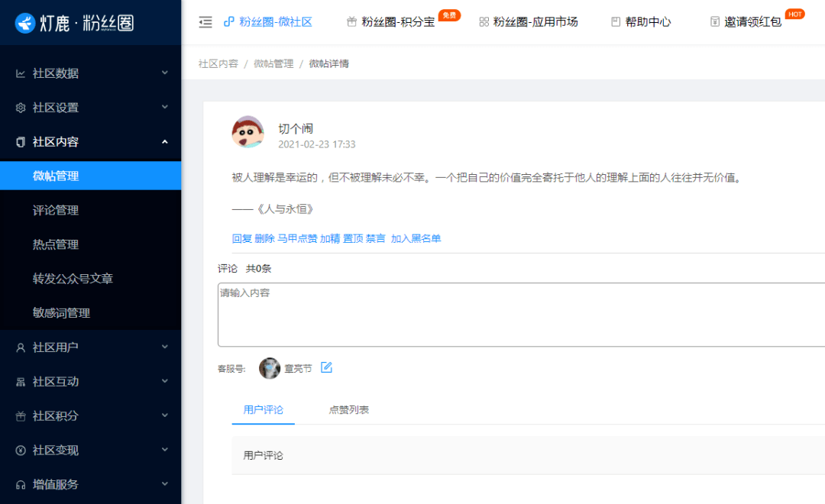This screenshot has width=825, height=504.
Task: Click the 删除 link under the post
Action: click(x=264, y=239)
